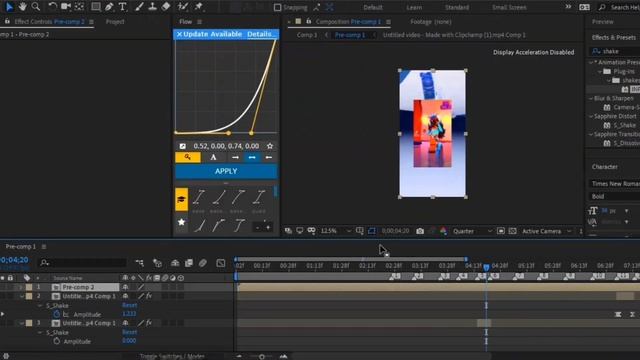Select the Selection arrow tool
Viewport: 640px width, 360px height.
coord(9,7)
